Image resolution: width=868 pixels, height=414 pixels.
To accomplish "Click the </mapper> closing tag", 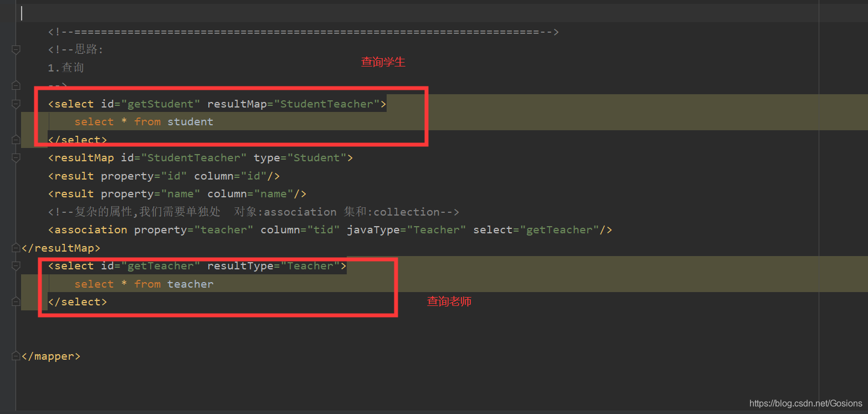I will [x=51, y=356].
